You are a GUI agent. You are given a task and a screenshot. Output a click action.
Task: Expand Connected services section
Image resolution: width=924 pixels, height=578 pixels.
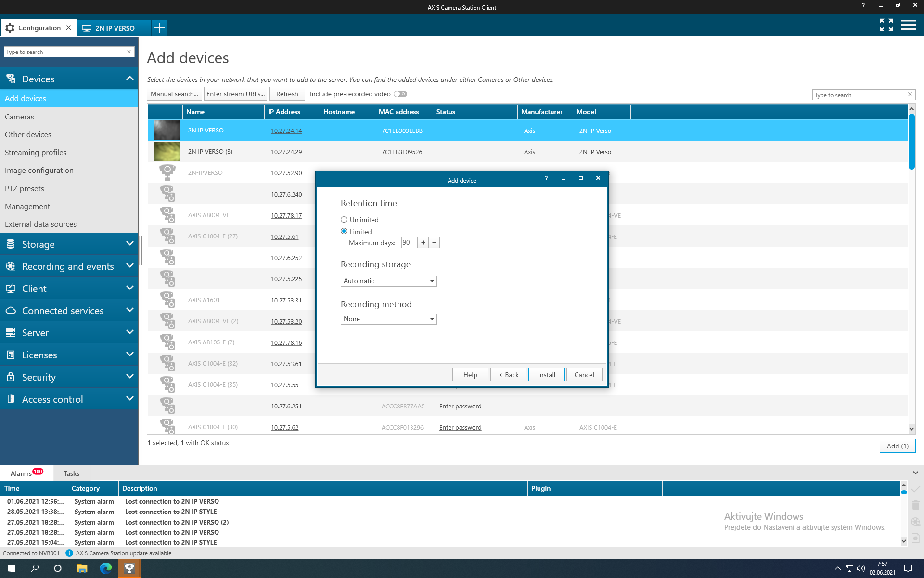click(x=129, y=310)
